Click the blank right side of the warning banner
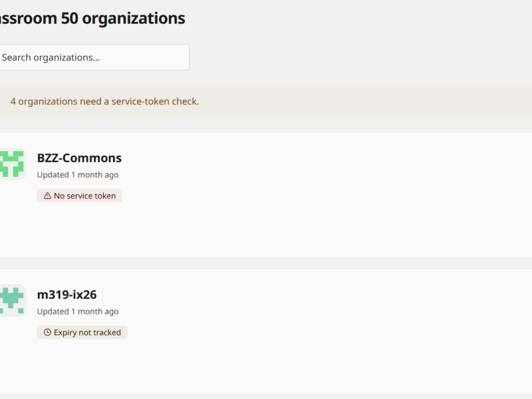Image resolution: width=532 pixels, height=399 pixels. click(373, 102)
